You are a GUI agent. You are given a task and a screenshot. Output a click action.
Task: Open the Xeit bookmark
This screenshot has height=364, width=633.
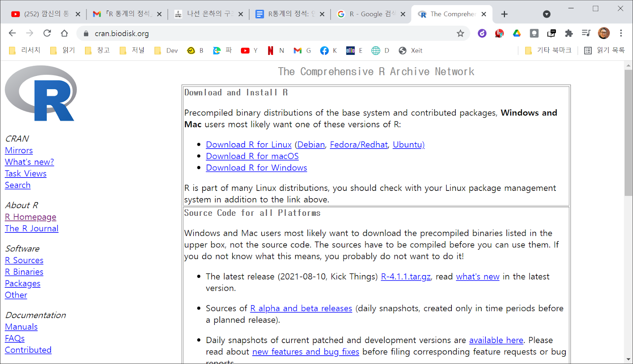[411, 50]
